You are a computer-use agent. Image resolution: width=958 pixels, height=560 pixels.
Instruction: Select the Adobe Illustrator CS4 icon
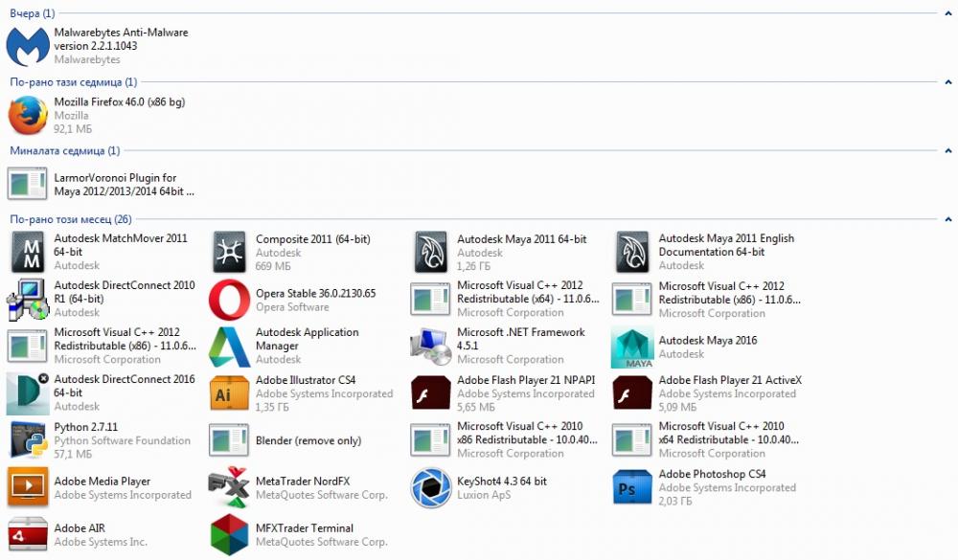[x=229, y=393]
